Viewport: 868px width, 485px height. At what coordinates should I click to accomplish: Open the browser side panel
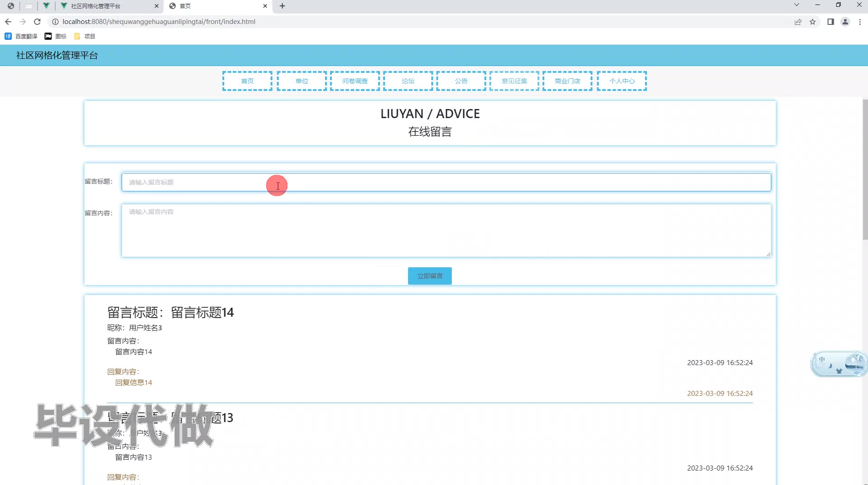point(830,22)
